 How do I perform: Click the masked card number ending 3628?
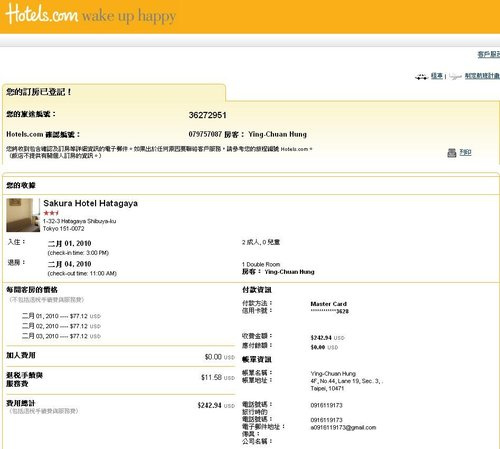[330, 311]
